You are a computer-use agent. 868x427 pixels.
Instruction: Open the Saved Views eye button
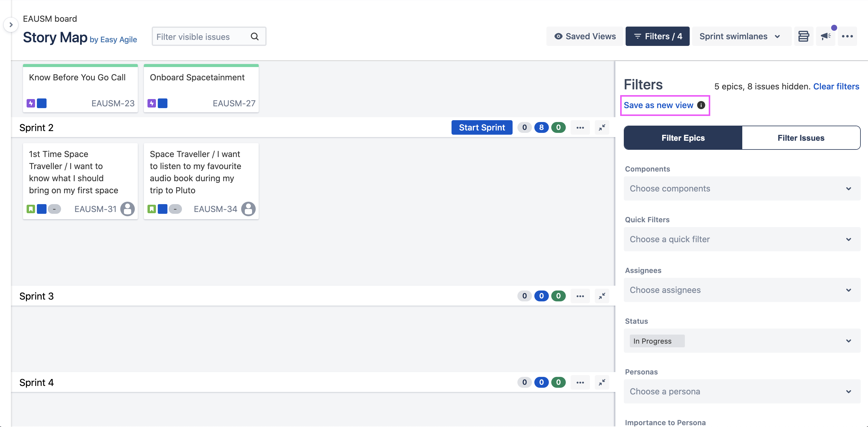[x=585, y=36]
